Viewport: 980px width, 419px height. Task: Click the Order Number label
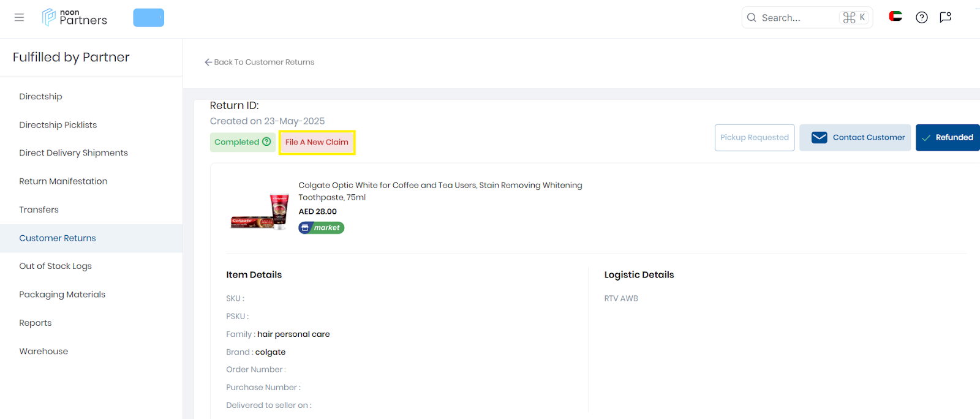tap(256, 369)
